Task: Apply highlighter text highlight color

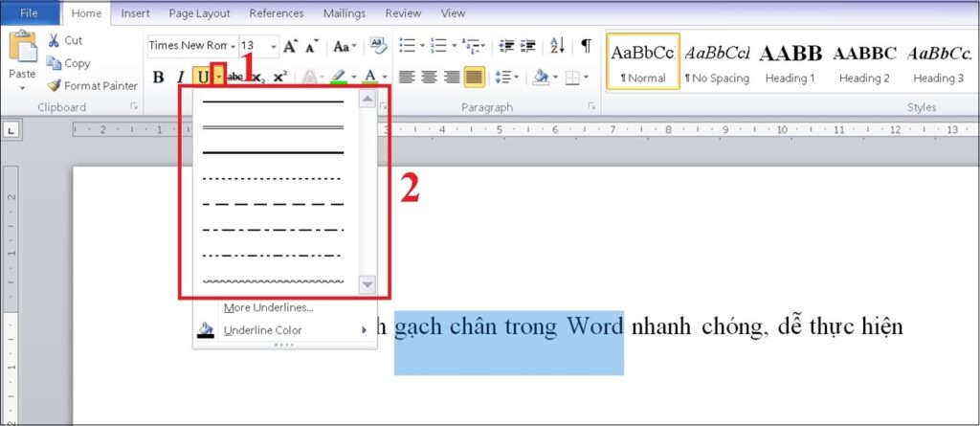Action: (338, 77)
